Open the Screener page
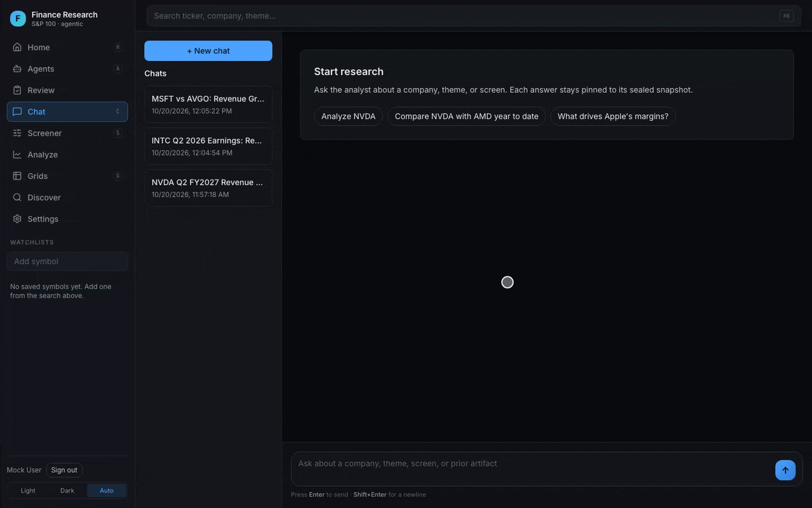The height and width of the screenshot is (508, 812). [x=67, y=133]
